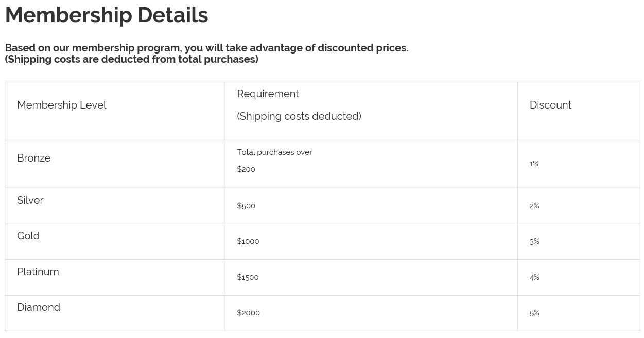644x338 pixels.
Task: Select the Gold membership level cell
Action: (28, 236)
